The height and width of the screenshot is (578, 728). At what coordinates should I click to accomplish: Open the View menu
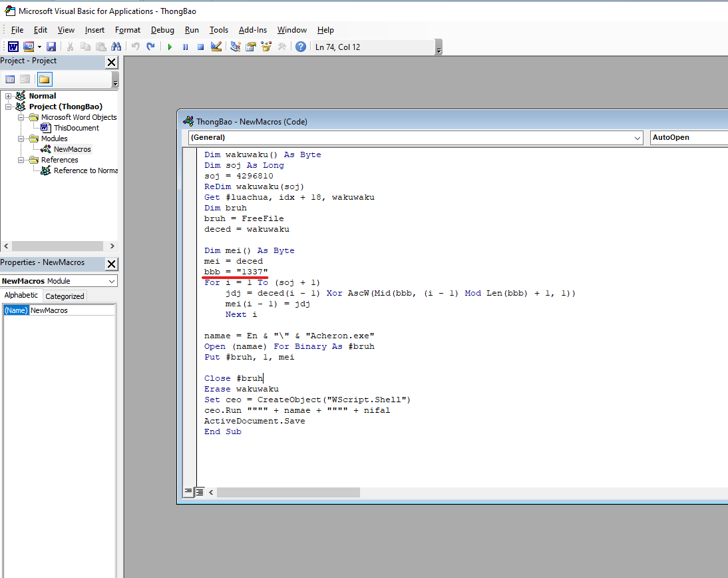66,30
